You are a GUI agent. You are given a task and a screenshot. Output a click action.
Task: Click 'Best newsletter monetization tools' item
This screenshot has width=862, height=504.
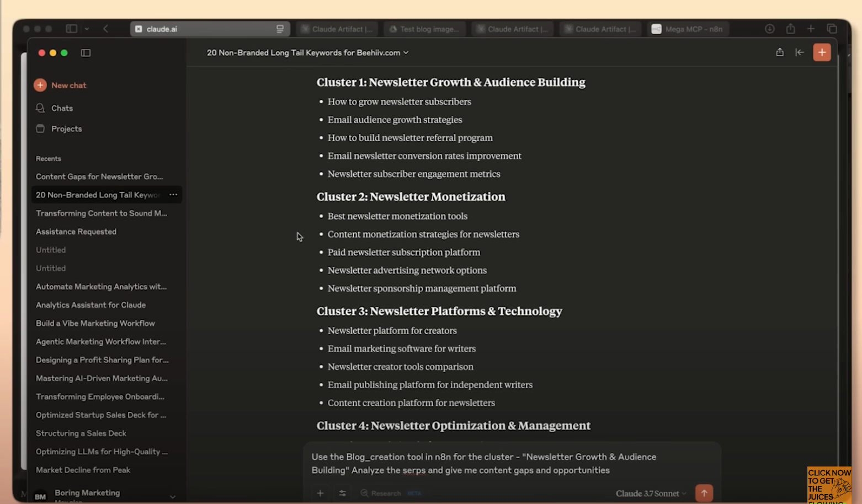(397, 216)
